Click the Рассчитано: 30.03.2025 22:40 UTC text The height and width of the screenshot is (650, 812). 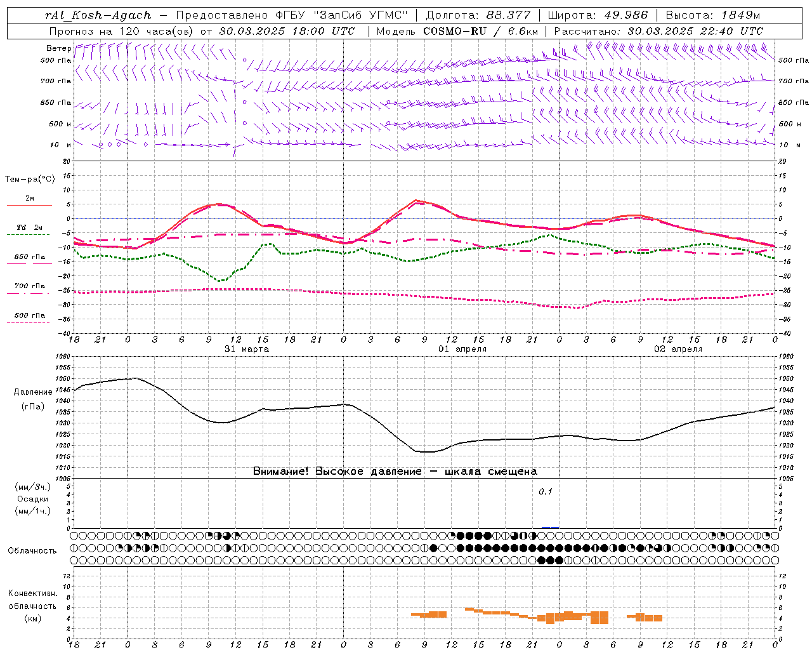coord(658,31)
